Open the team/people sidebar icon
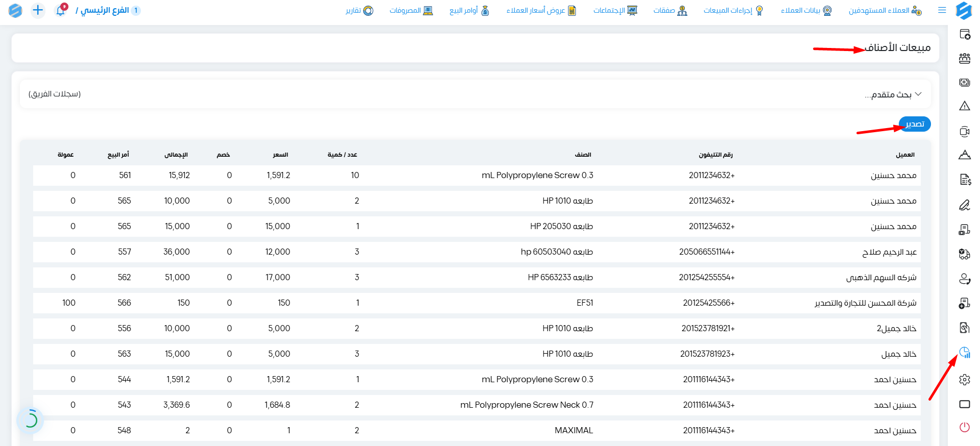This screenshot has height=446, width=980. [965, 58]
